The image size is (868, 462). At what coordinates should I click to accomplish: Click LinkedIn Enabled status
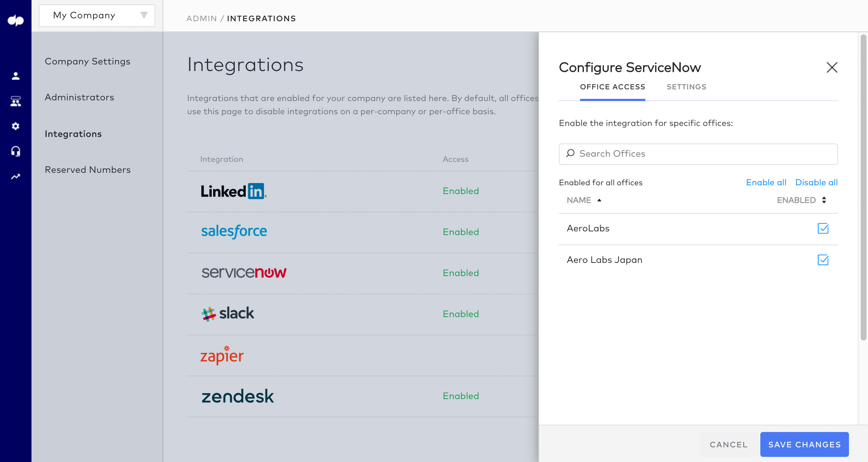(x=461, y=191)
